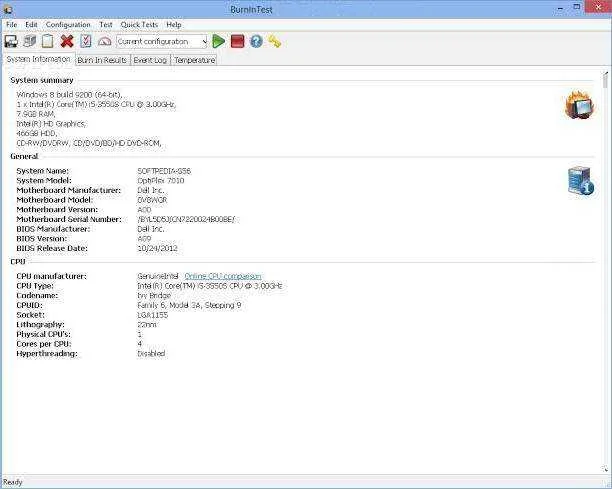Click the Motherboard Serial Number value
Image resolution: width=612 pixels, height=489 pixels.
pyautogui.click(x=186, y=219)
